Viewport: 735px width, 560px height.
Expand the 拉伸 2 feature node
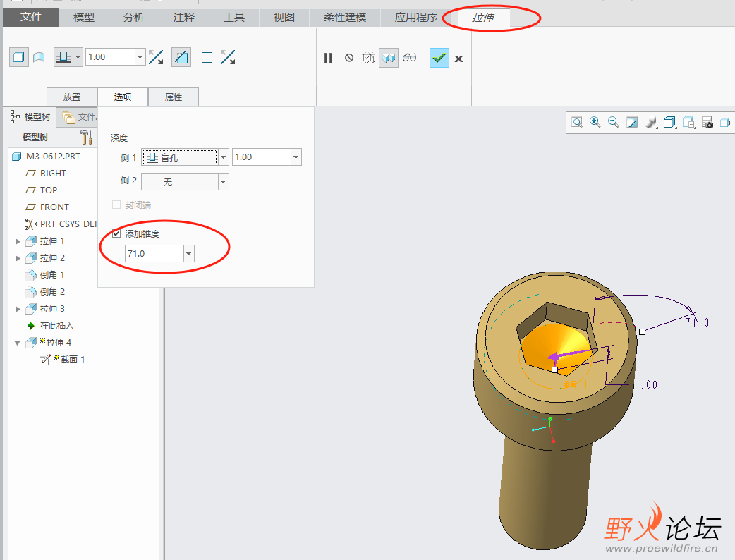tap(18, 258)
